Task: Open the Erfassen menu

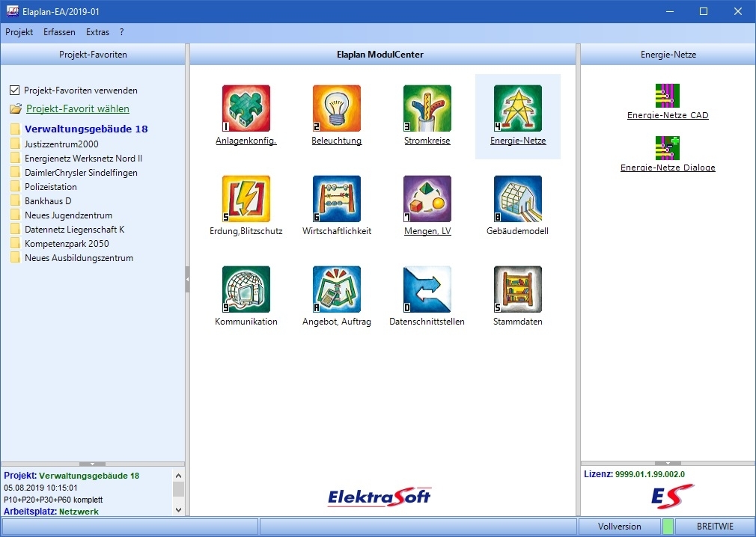Action: pyautogui.click(x=59, y=32)
